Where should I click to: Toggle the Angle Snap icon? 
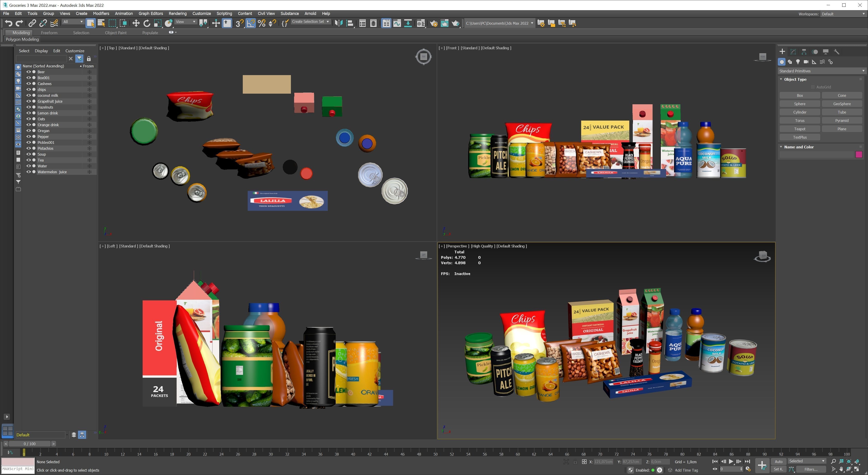(x=251, y=23)
